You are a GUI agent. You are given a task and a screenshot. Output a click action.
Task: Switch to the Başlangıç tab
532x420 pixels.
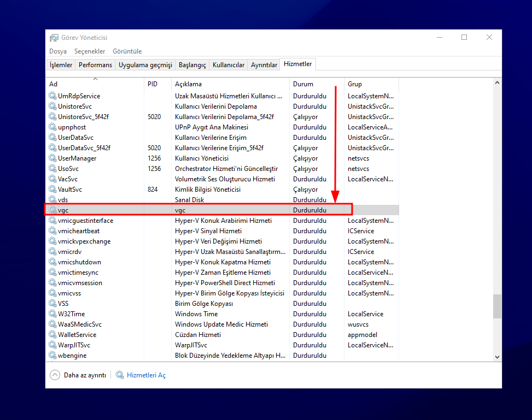pos(192,65)
